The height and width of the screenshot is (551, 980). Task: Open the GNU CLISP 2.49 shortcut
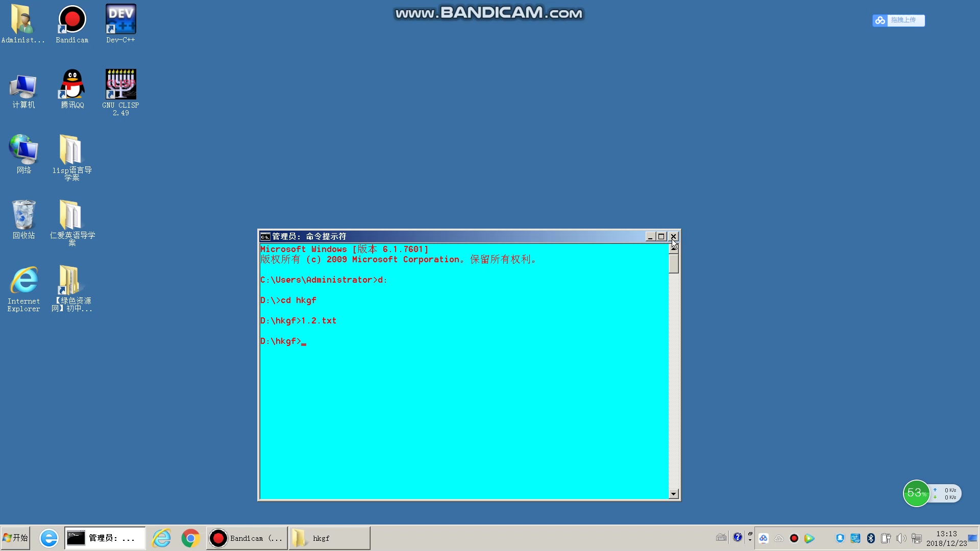(x=120, y=92)
